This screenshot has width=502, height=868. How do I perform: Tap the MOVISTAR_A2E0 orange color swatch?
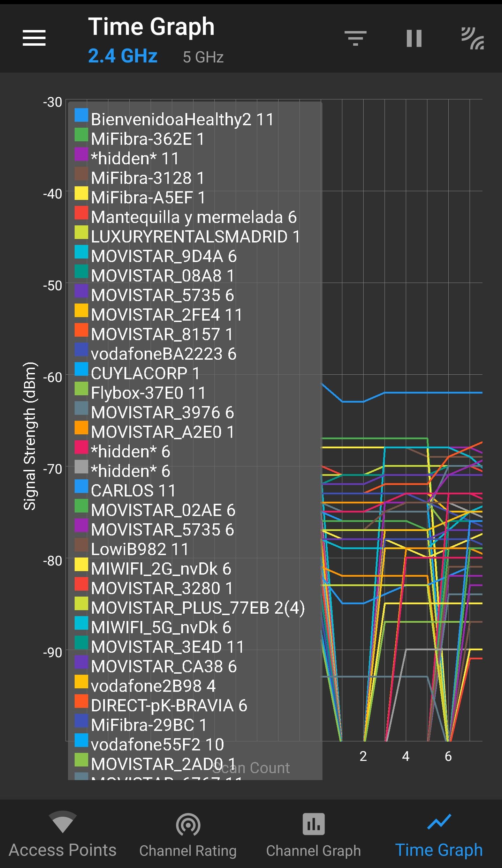tap(81, 428)
